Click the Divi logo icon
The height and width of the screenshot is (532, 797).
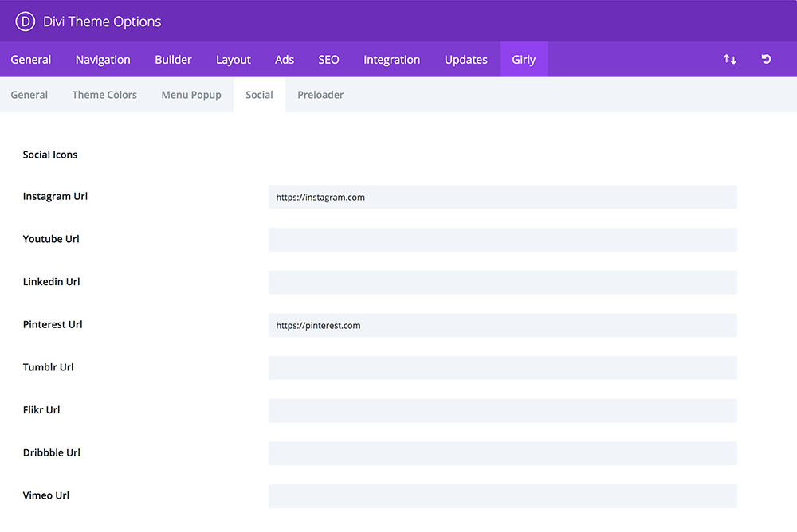click(26, 22)
